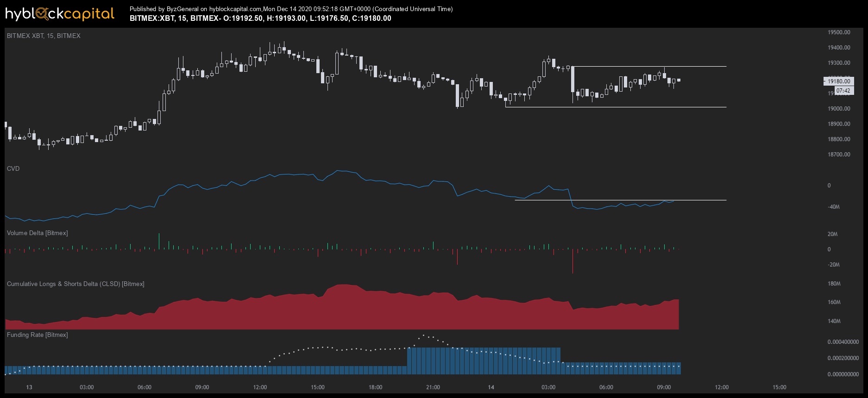Click the Funding Rate [Bitmex] label
Viewport: 868px width, 398px height.
pos(38,335)
